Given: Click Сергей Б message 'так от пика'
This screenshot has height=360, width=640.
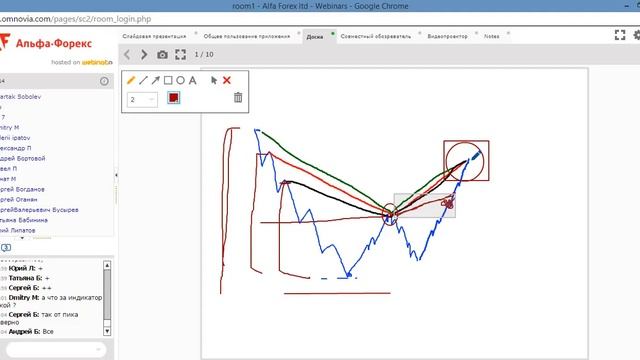Looking at the screenshot, I should [39, 318].
